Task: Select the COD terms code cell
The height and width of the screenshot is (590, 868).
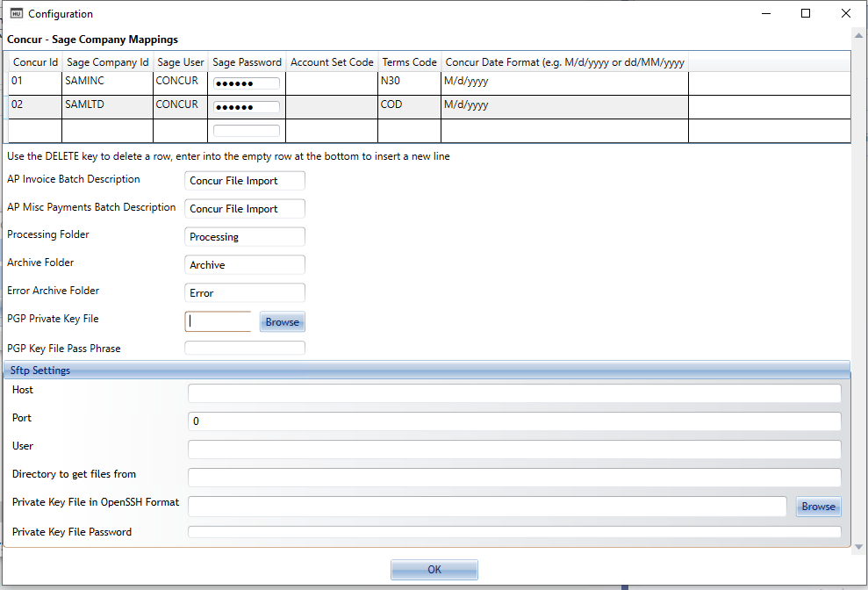Action: pos(409,107)
